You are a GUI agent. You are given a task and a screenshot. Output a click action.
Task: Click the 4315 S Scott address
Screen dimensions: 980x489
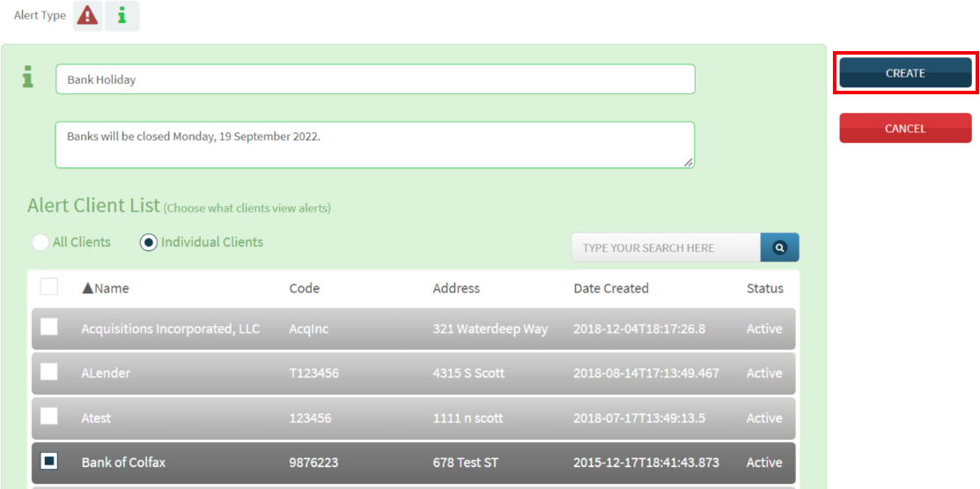468,374
